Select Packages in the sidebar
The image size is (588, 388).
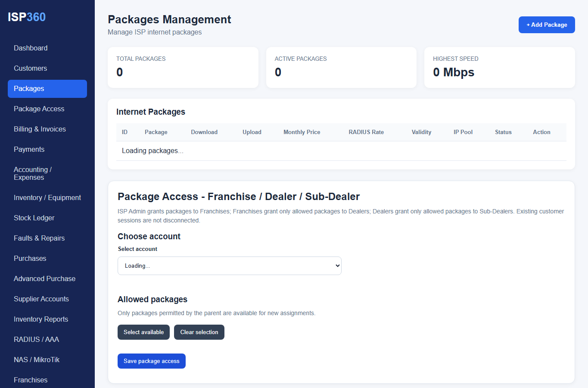[x=47, y=88]
